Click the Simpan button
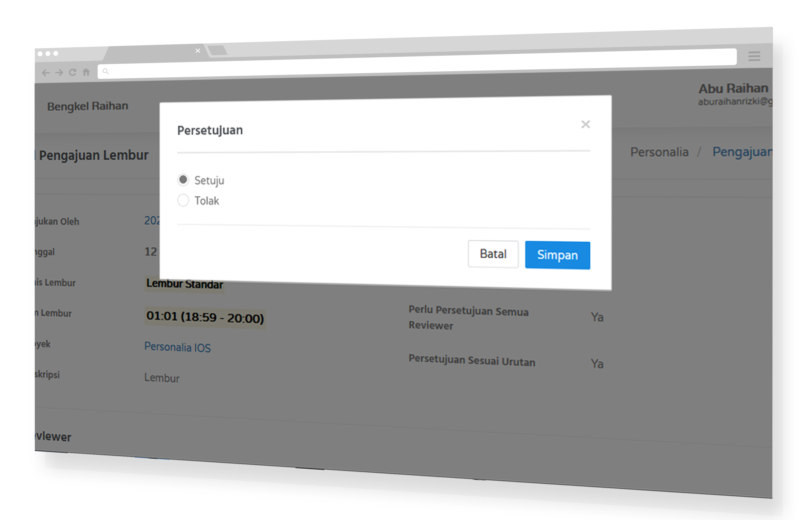The image size is (812, 520). pyautogui.click(x=557, y=255)
